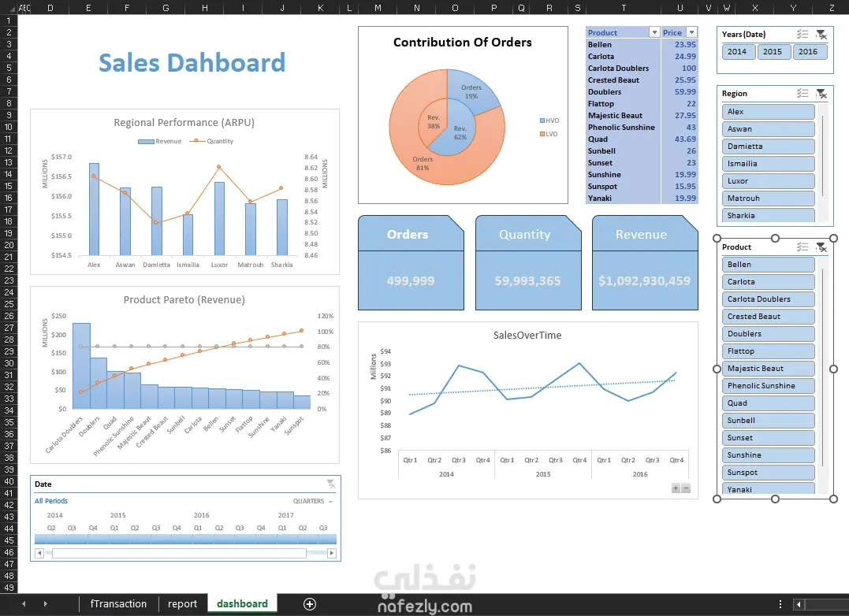Viewport: 849px width, 616px height.
Task: Toggle multi-select in the Product slicer
Action: [802, 247]
